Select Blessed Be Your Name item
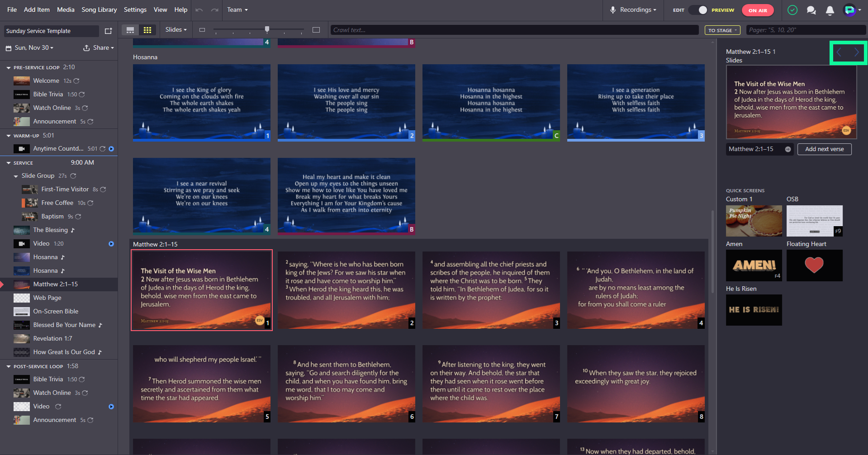 pos(59,325)
